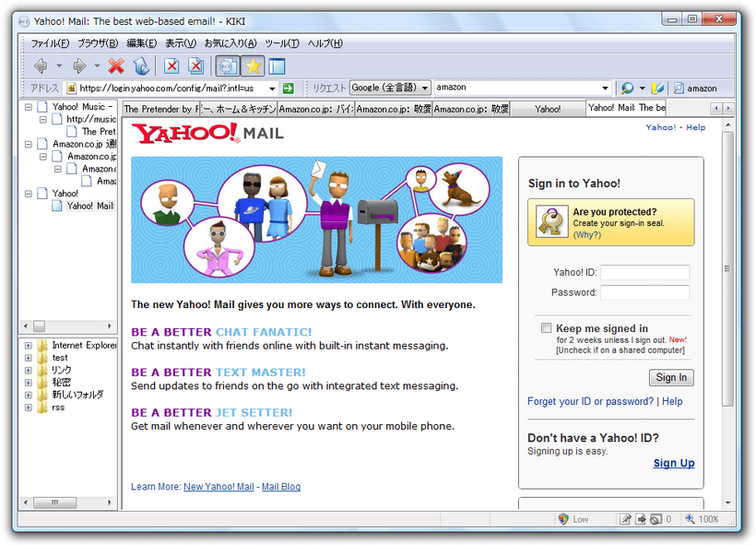Click the security shield Low icon
756x545 pixels.
pyautogui.click(x=563, y=519)
